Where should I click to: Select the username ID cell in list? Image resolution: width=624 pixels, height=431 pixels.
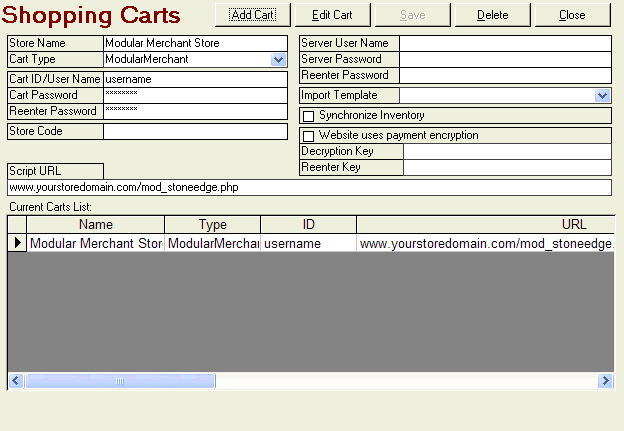point(308,243)
